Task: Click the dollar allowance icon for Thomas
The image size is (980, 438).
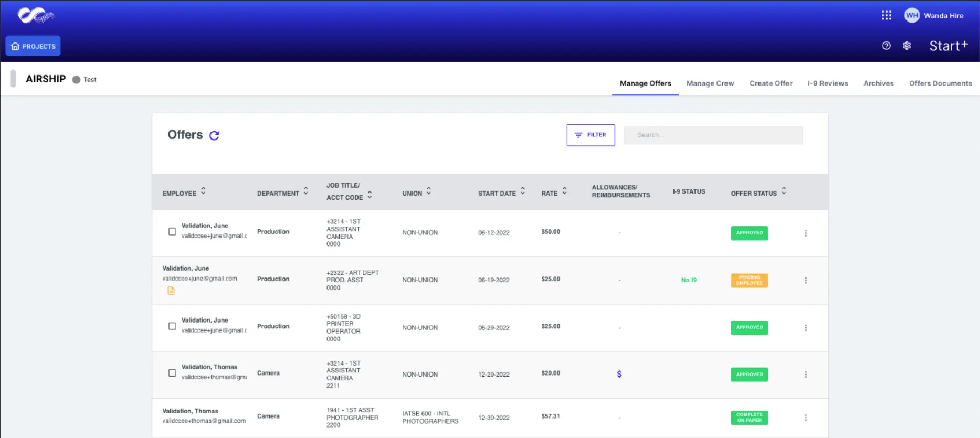Action: [619, 374]
